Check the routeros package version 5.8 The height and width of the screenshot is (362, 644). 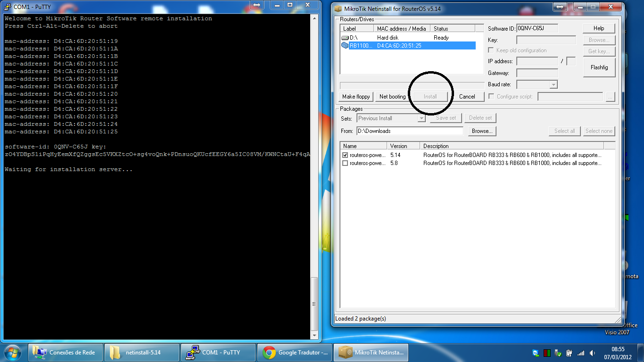[345, 163]
